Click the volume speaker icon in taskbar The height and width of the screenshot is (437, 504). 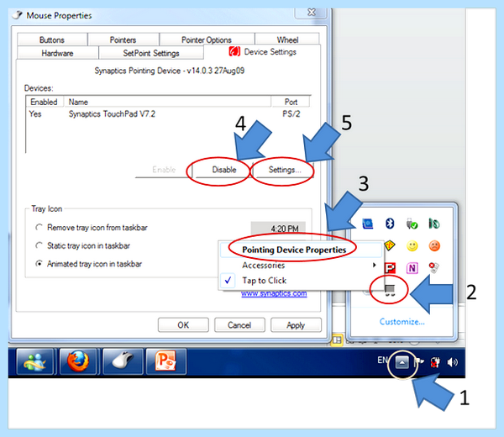pos(452,362)
